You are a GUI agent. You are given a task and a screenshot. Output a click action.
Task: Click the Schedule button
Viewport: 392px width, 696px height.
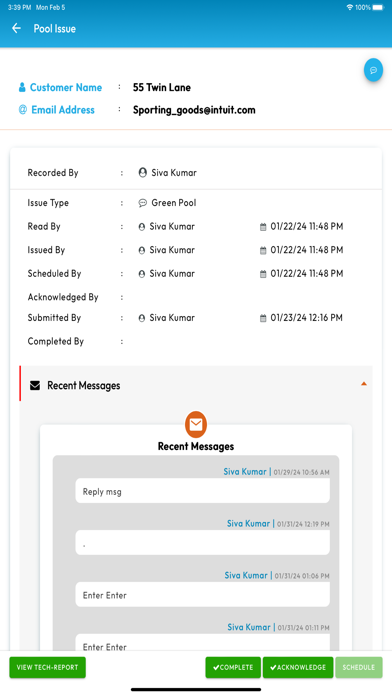[359, 667]
